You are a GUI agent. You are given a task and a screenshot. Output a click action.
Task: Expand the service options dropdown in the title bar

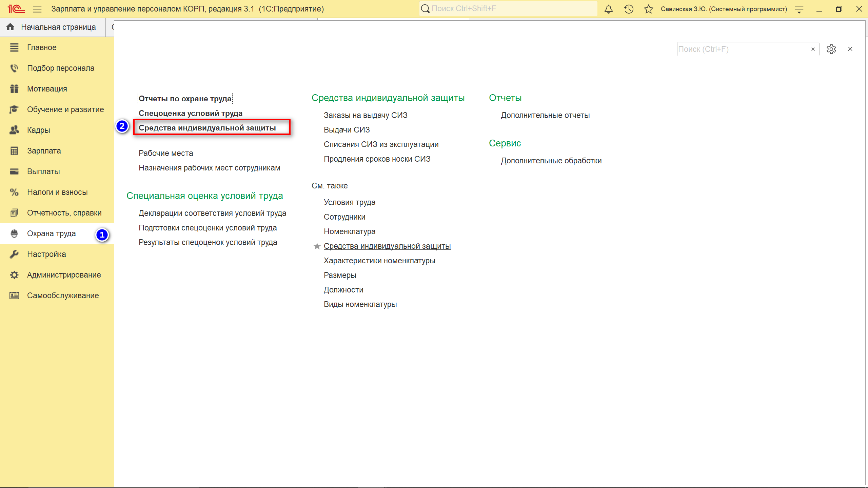pos(799,9)
